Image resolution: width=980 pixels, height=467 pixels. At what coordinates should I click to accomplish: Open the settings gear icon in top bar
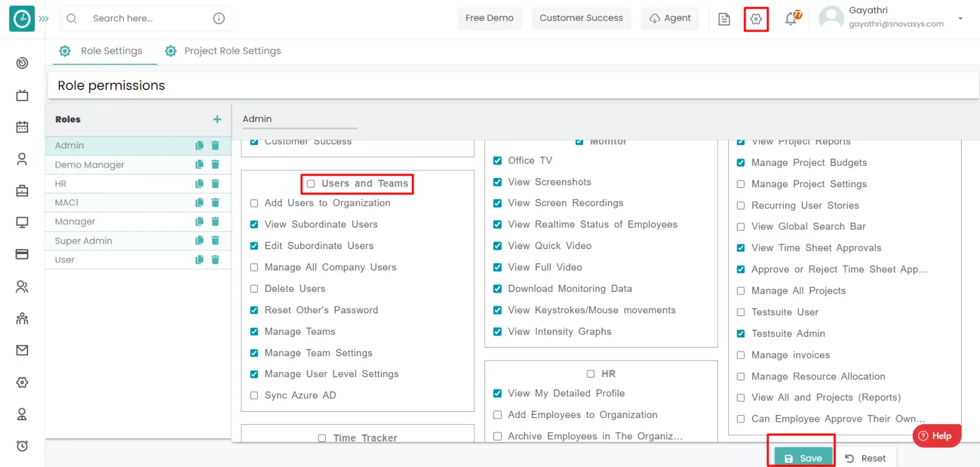pos(756,19)
